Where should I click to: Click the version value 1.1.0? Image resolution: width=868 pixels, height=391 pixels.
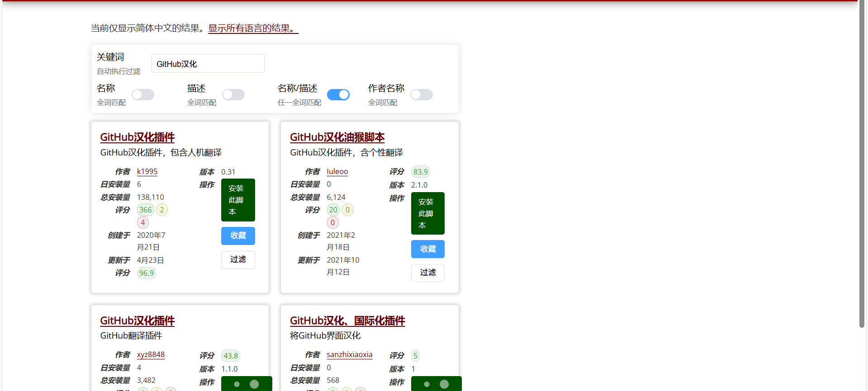tap(229, 369)
